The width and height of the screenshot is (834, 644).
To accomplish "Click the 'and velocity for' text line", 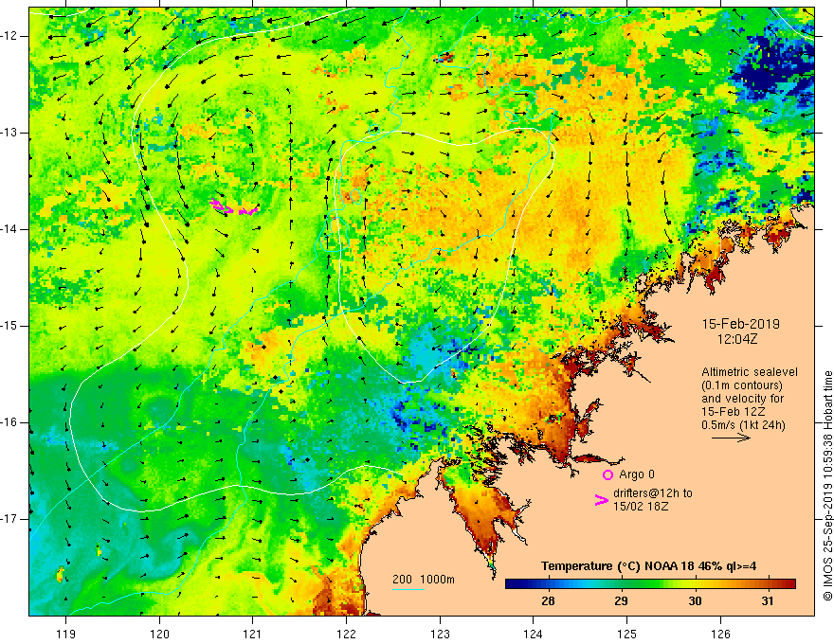I will coord(742,399).
